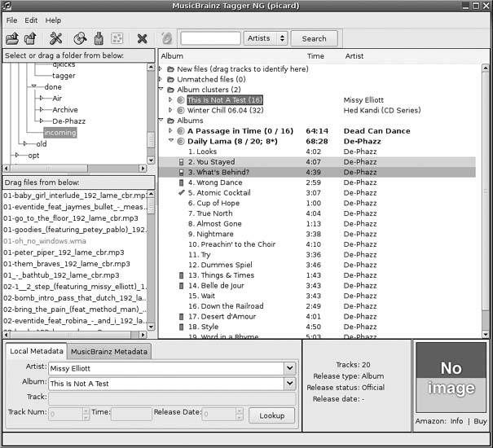Viewport: 493px width, 448px height.
Task: Open the Artists search type dropdown
Action: point(266,38)
